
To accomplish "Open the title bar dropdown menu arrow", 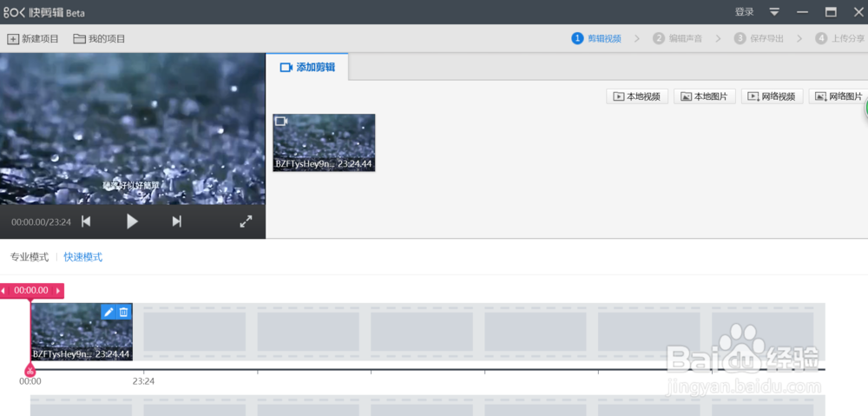I will coord(774,12).
